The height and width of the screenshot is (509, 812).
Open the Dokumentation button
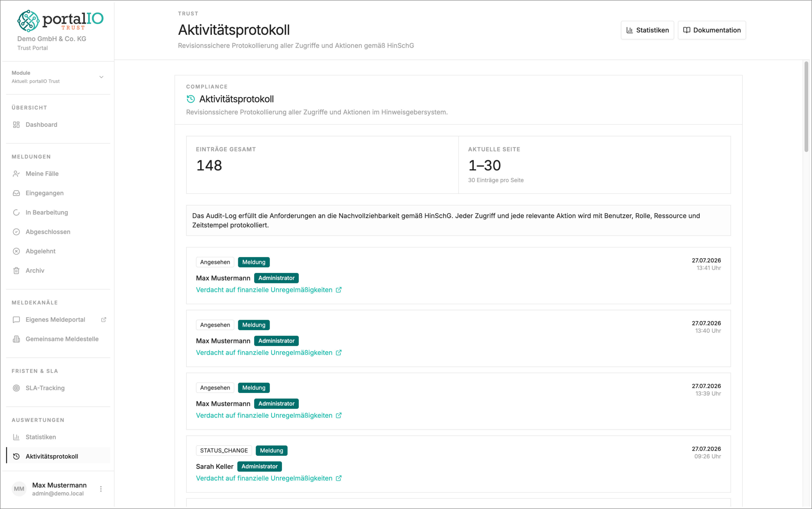[x=711, y=30]
